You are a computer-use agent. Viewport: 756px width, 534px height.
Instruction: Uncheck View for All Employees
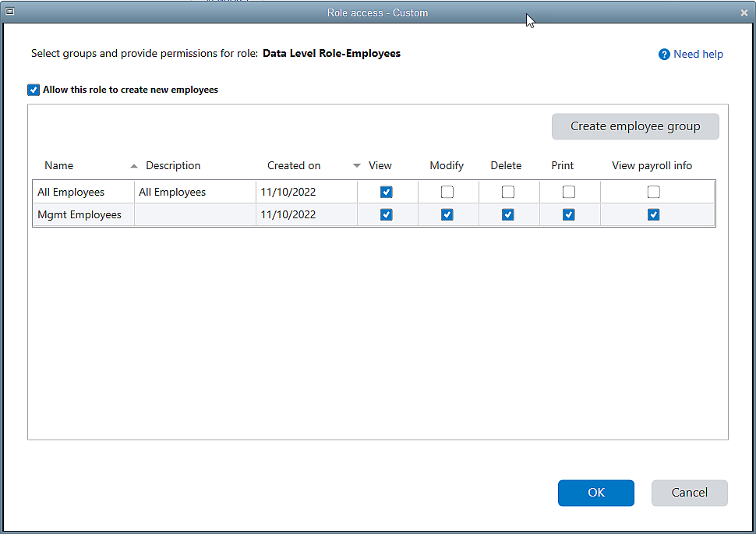387,192
